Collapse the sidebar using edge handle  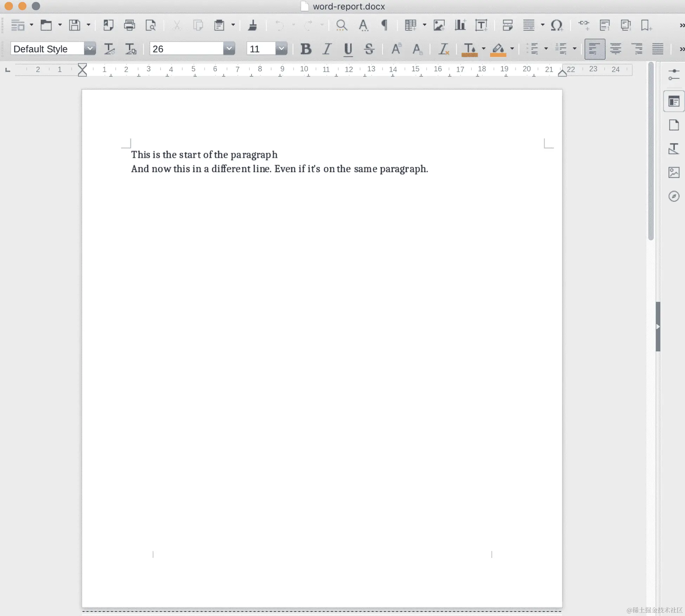click(658, 326)
